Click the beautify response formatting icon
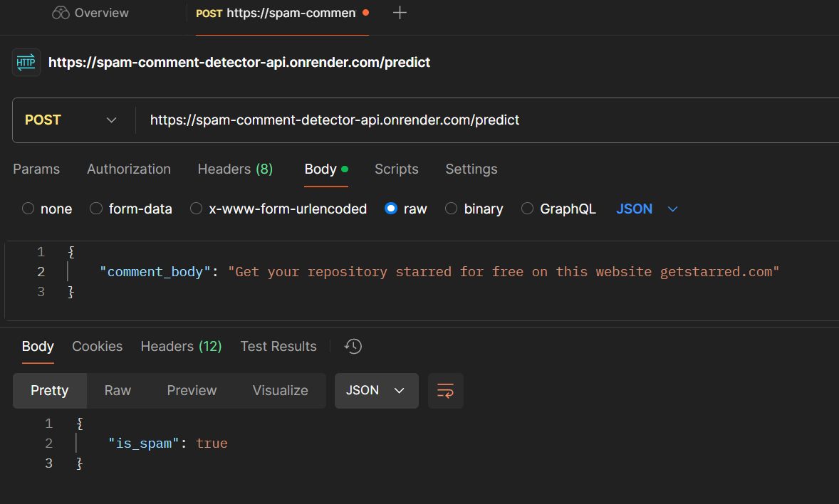This screenshot has height=504, width=839. tap(445, 390)
